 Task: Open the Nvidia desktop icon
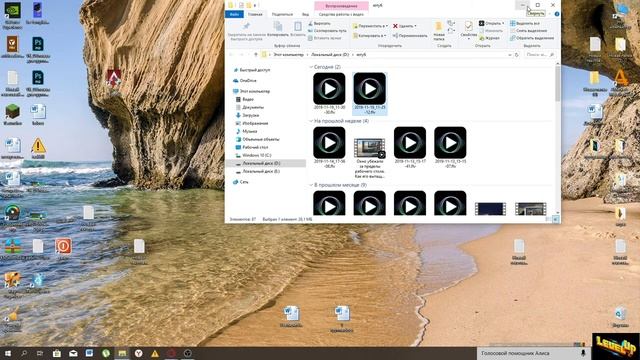[x=12, y=16]
